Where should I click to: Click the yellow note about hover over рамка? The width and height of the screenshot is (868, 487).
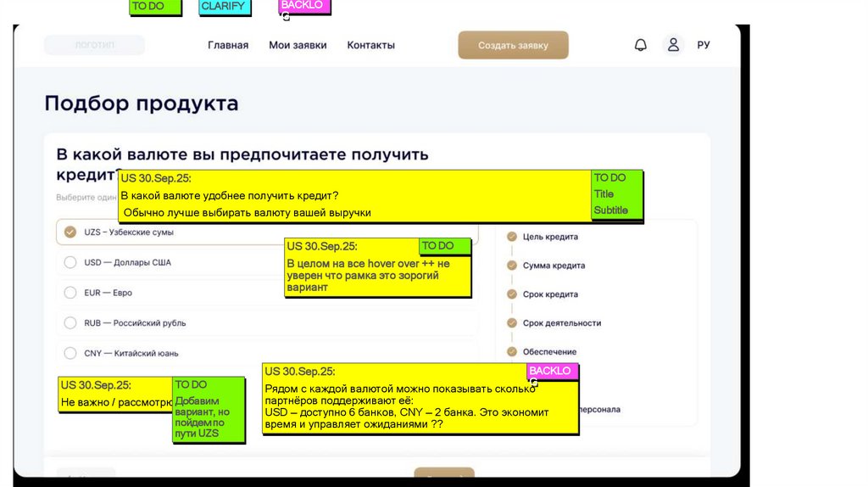pos(377,267)
